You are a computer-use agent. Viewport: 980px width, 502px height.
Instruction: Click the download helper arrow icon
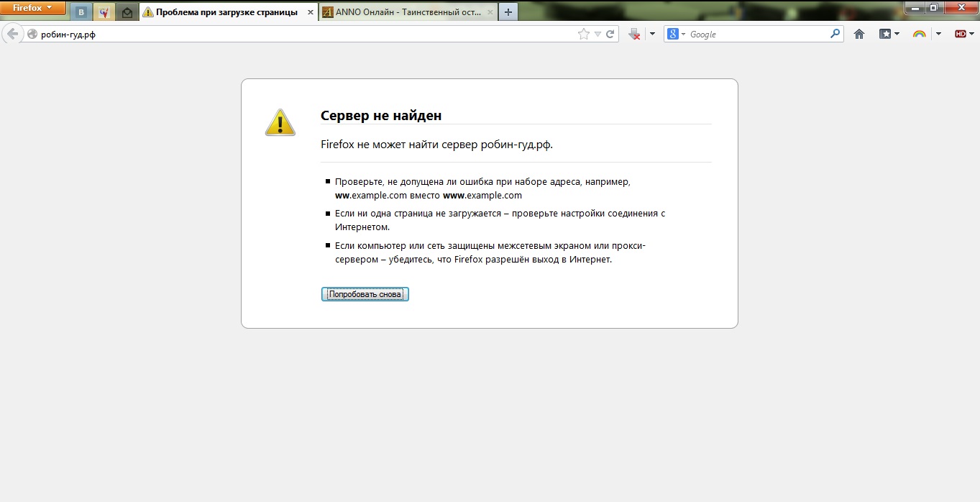point(634,34)
